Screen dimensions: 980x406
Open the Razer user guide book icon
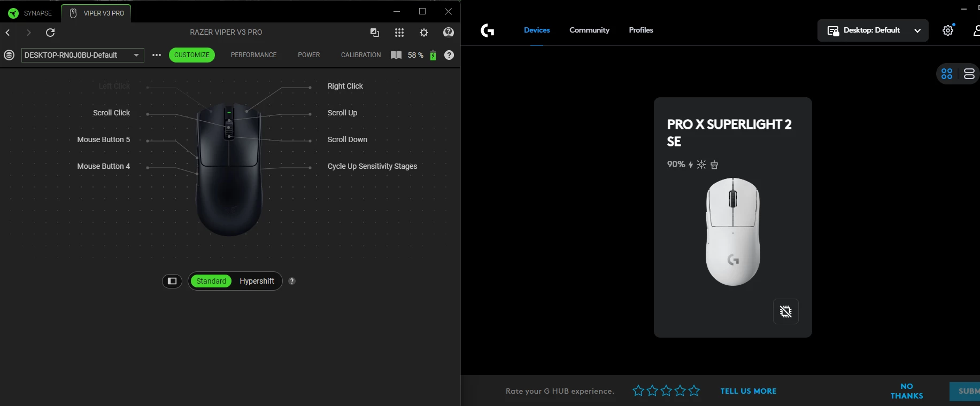396,55
